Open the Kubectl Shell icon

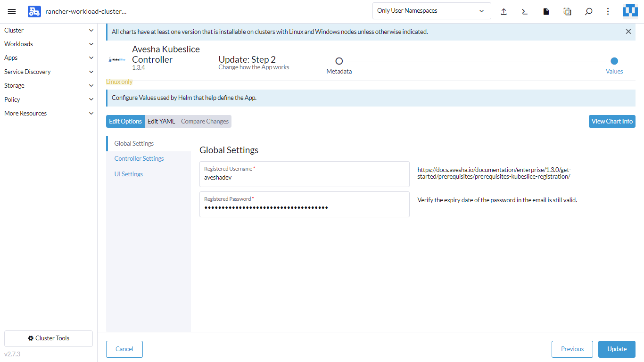[525, 11]
